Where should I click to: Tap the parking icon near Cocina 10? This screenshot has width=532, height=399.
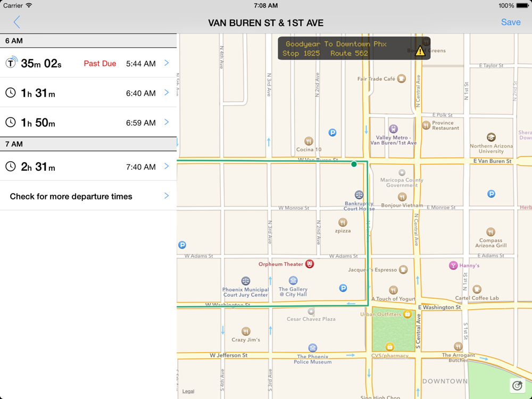tap(332, 132)
